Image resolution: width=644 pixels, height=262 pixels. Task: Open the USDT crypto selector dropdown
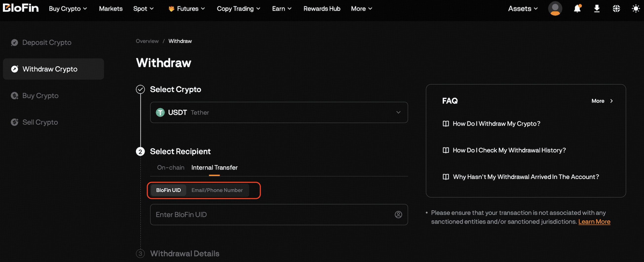279,112
